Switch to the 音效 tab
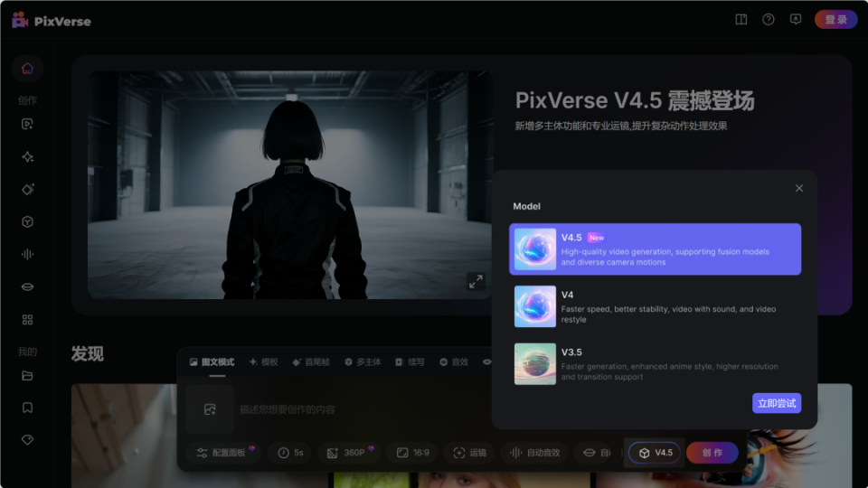 pos(454,362)
